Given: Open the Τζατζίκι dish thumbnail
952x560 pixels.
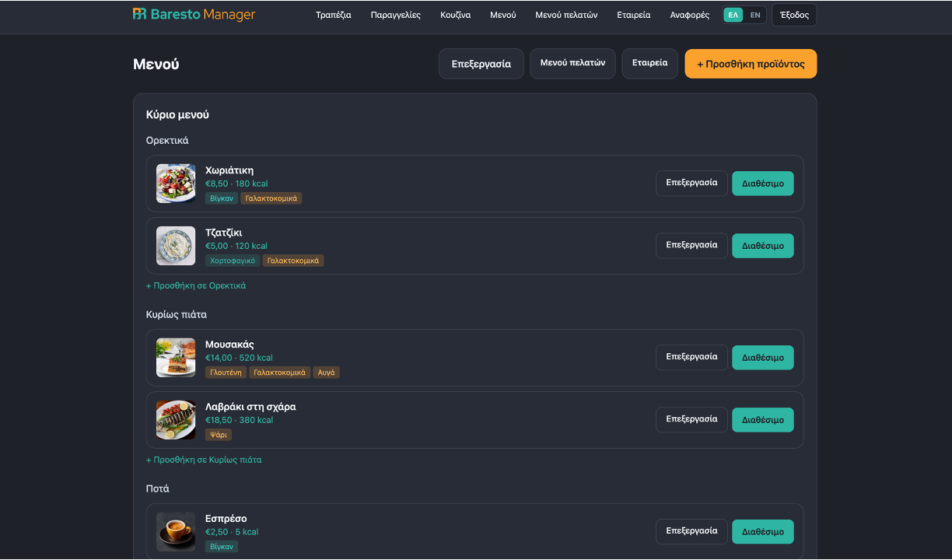Looking at the screenshot, I should 176,246.
